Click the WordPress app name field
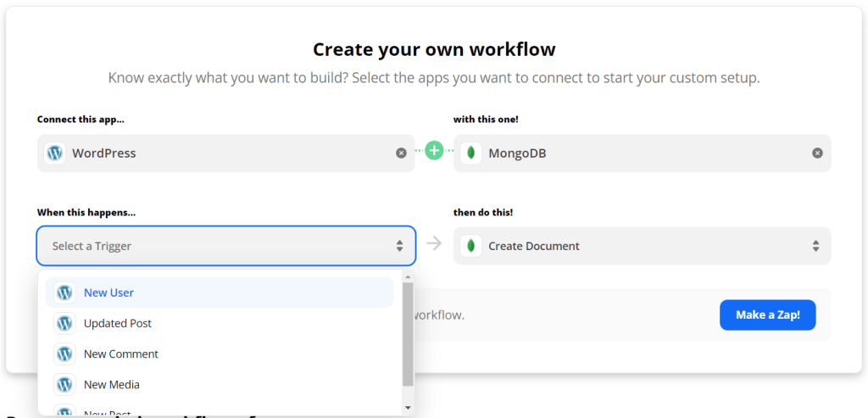Viewport: 868px width, 418px height. (x=225, y=153)
